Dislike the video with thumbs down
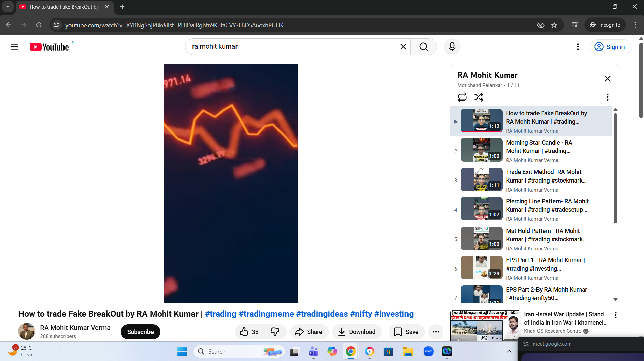The image size is (644, 361). tap(275, 332)
